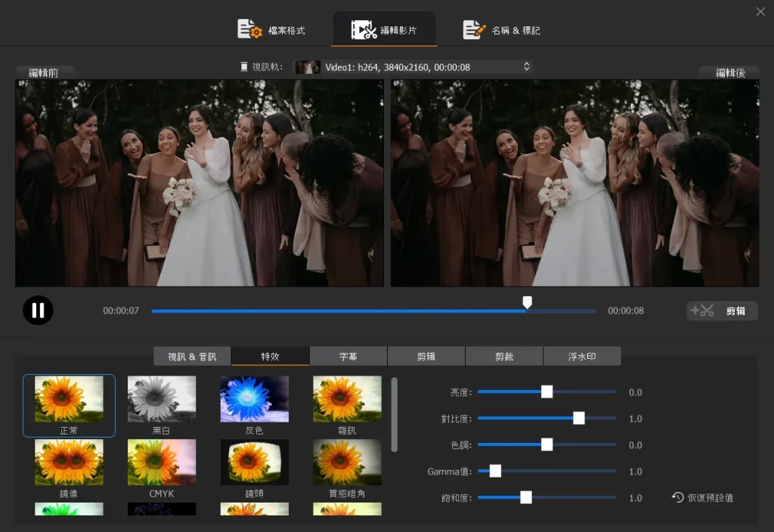The height and width of the screenshot is (532, 774).
Task: Adjust the Gamma值 slider
Action: point(546,471)
